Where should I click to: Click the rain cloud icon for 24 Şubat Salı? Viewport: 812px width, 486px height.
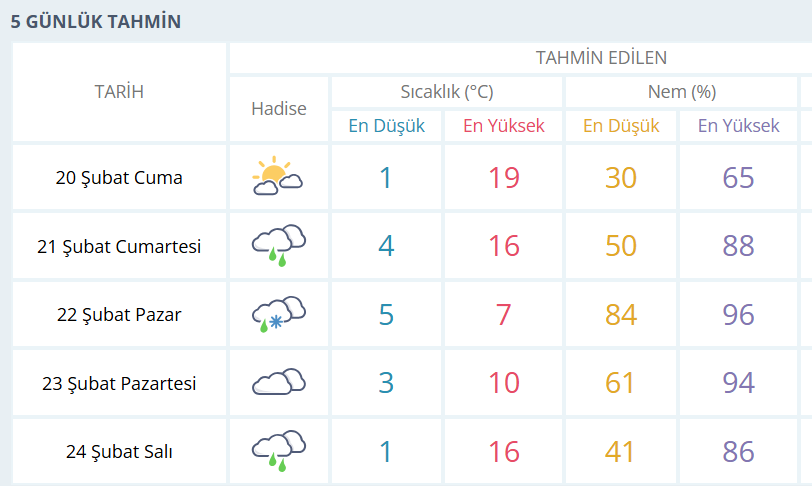point(278,450)
